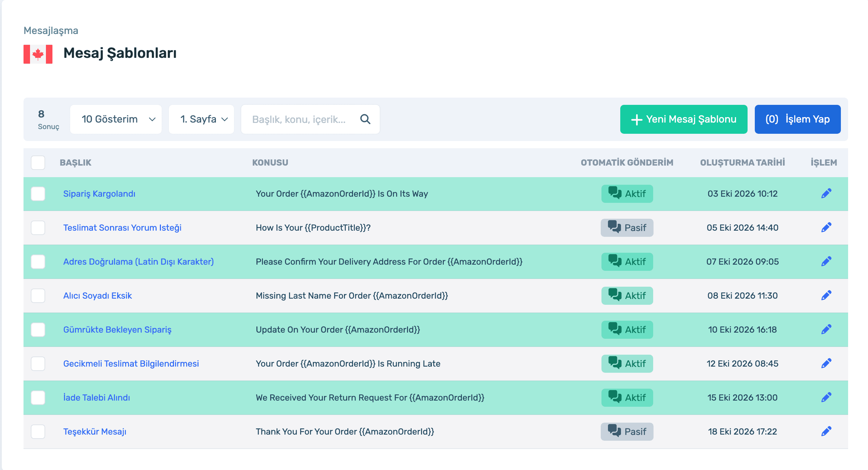Tick the Teşekkür Mesajı checkbox
868x470 pixels.
38,432
